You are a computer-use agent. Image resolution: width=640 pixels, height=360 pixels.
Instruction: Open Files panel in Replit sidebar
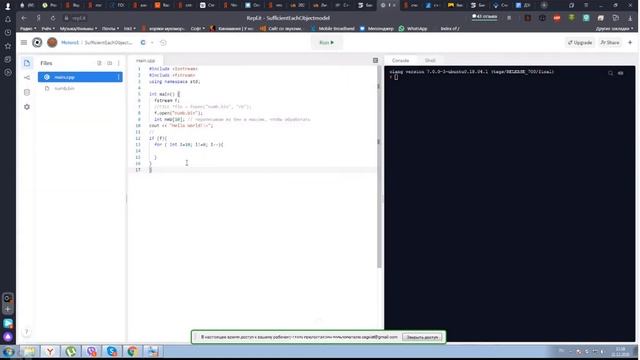click(x=27, y=63)
